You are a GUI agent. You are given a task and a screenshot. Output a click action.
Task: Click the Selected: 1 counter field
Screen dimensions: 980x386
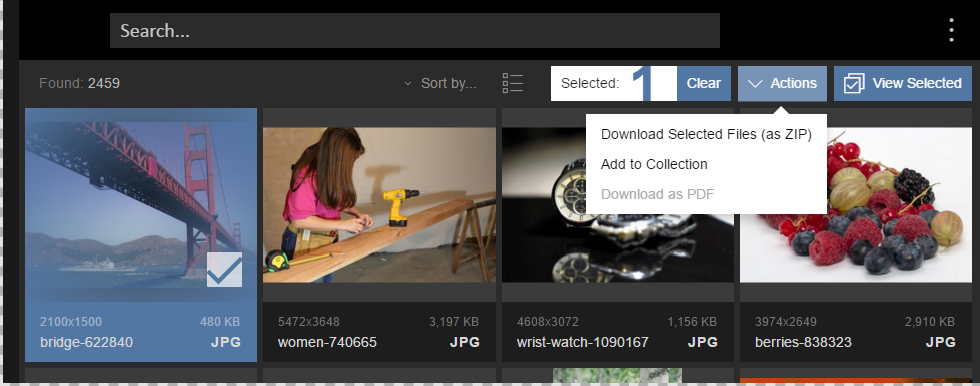click(614, 83)
